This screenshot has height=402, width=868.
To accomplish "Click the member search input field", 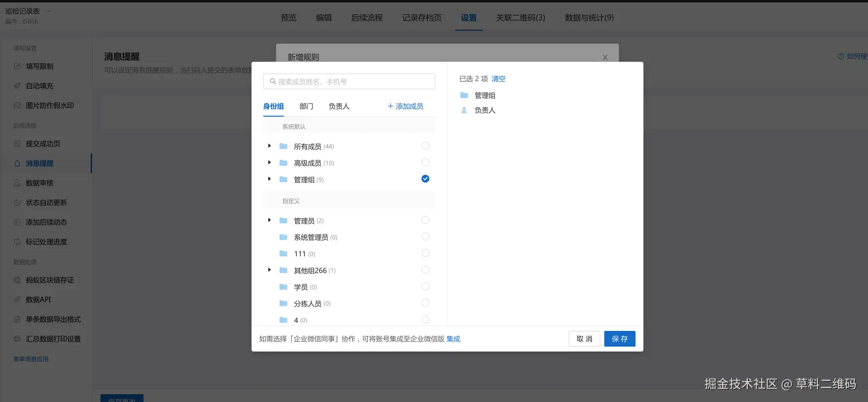I will [x=349, y=81].
